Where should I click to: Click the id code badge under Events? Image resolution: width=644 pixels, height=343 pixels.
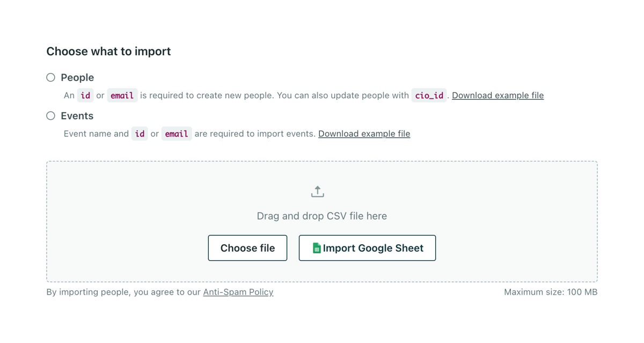click(140, 133)
